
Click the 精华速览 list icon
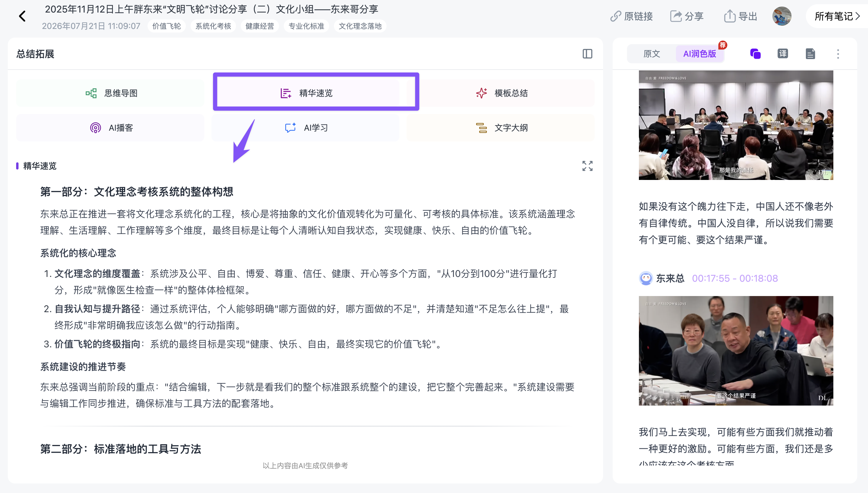click(286, 93)
